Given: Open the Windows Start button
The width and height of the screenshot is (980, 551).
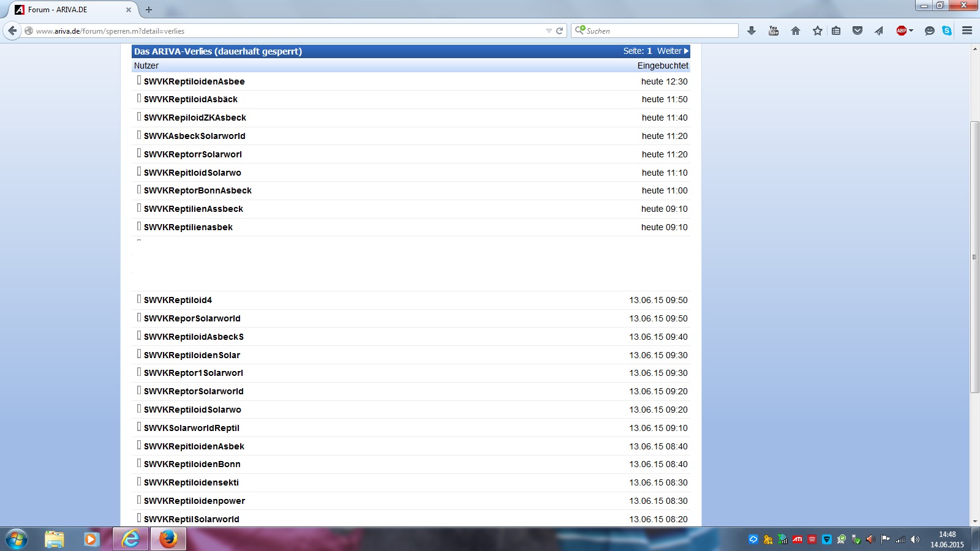Looking at the screenshot, I should (17, 539).
